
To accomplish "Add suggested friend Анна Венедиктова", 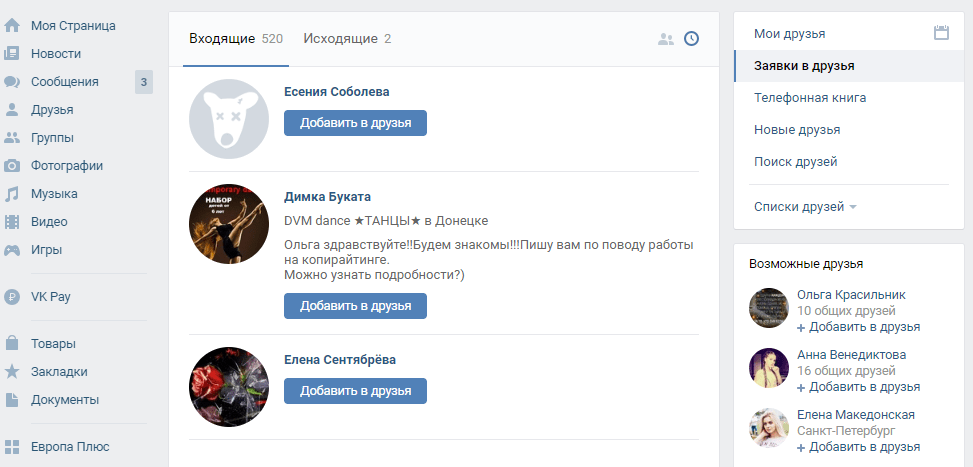I will tap(864, 387).
